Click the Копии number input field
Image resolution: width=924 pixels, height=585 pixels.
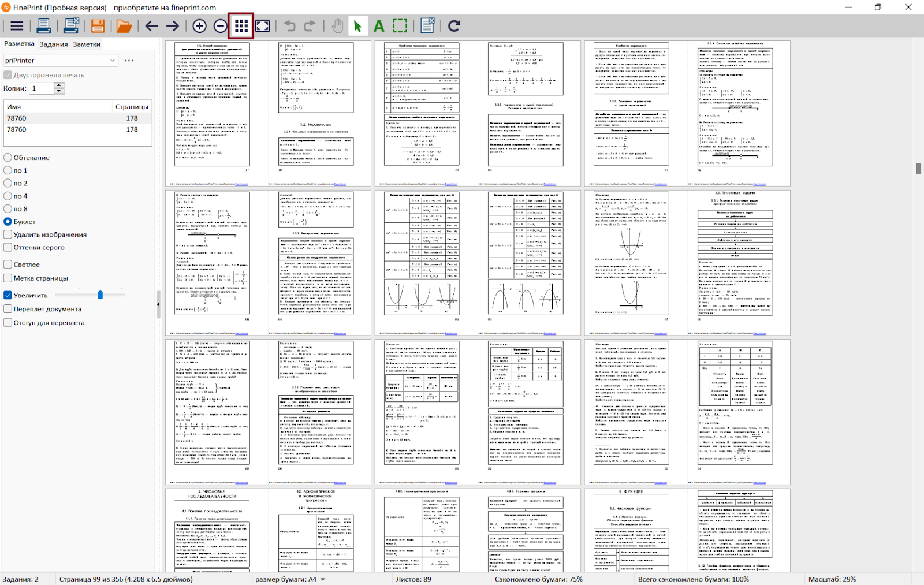tap(42, 88)
